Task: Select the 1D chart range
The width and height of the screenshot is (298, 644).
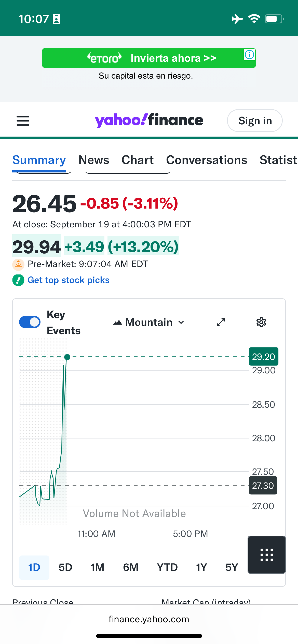Action: pyautogui.click(x=34, y=567)
